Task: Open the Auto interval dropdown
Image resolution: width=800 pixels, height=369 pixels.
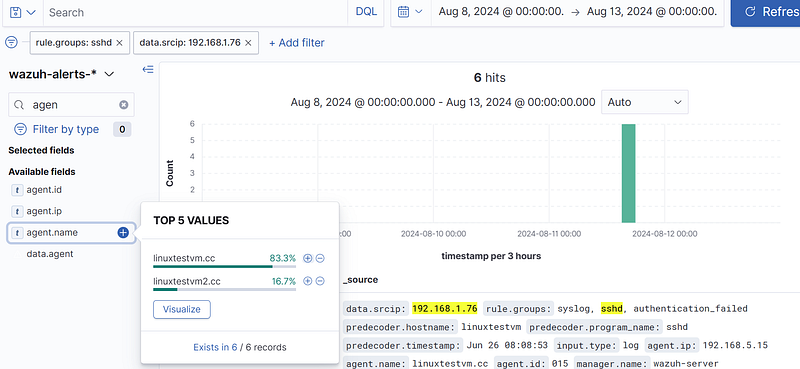Action: 645,102
